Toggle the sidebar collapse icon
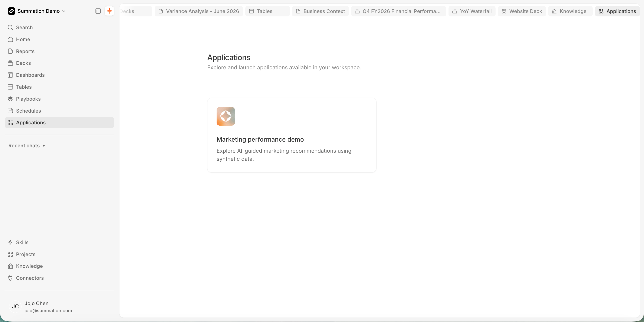 point(98,11)
